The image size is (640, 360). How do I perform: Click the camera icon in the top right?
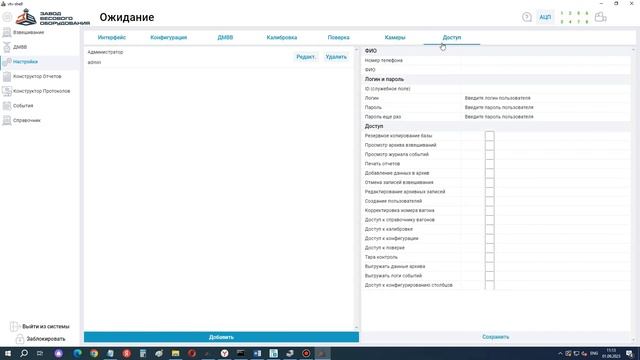(x=600, y=17)
